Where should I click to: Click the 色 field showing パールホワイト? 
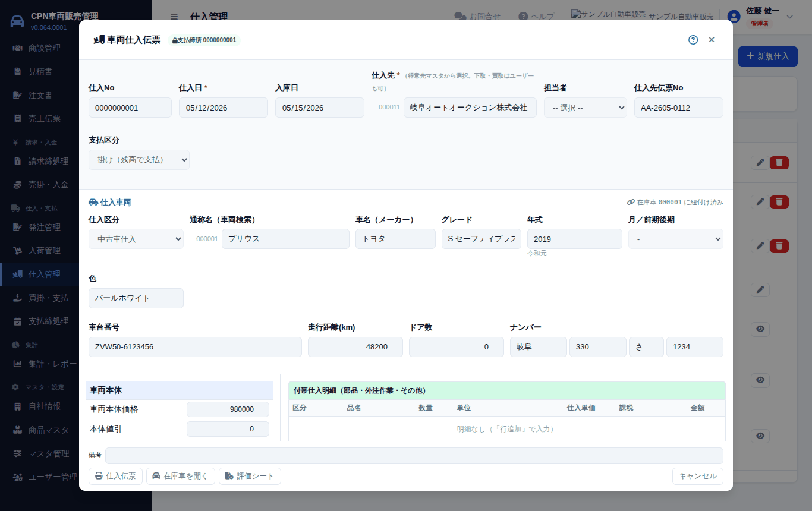(x=136, y=298)
